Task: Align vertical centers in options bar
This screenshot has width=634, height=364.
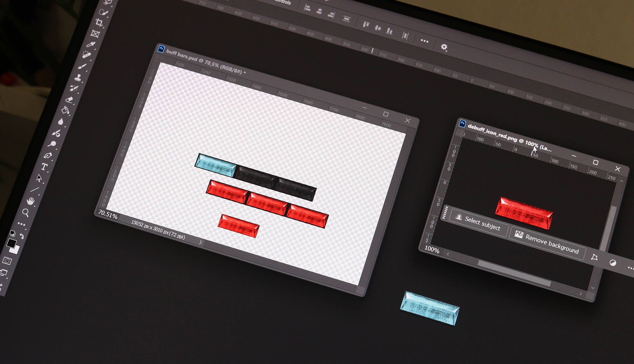Action: (378, 28)
